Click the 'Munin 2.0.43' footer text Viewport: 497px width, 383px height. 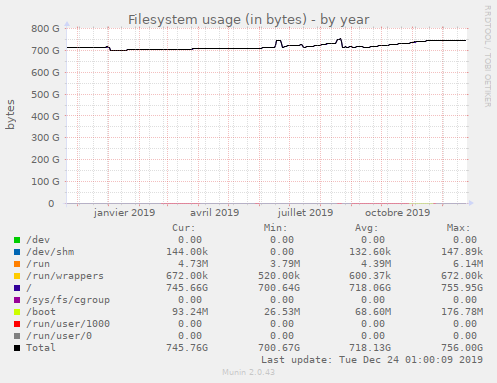point(249,372)
